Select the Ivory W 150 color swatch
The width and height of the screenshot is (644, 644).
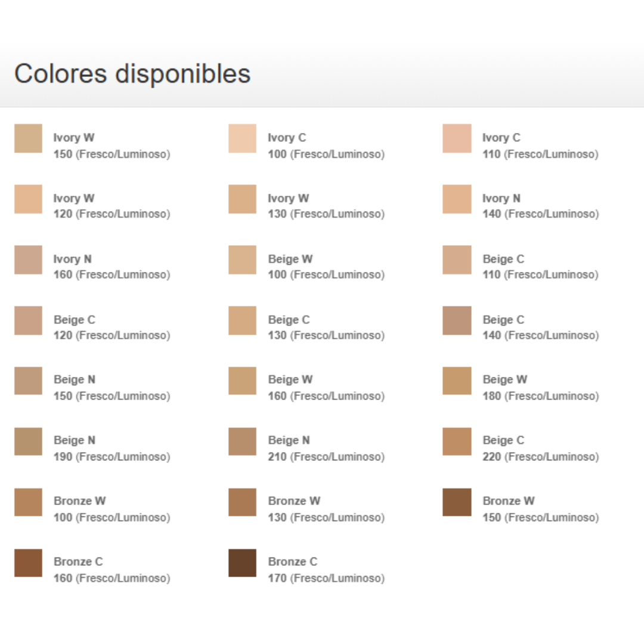coord(28,138)
